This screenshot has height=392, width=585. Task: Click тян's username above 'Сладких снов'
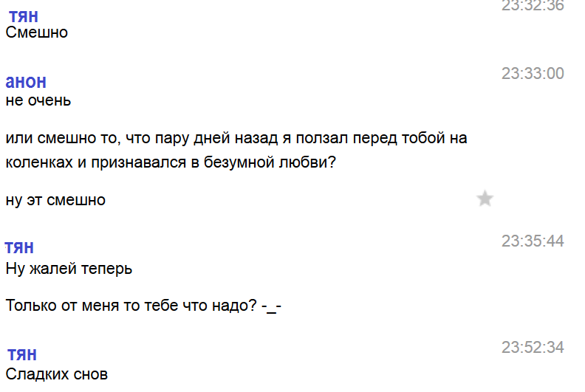click(22, 355)
